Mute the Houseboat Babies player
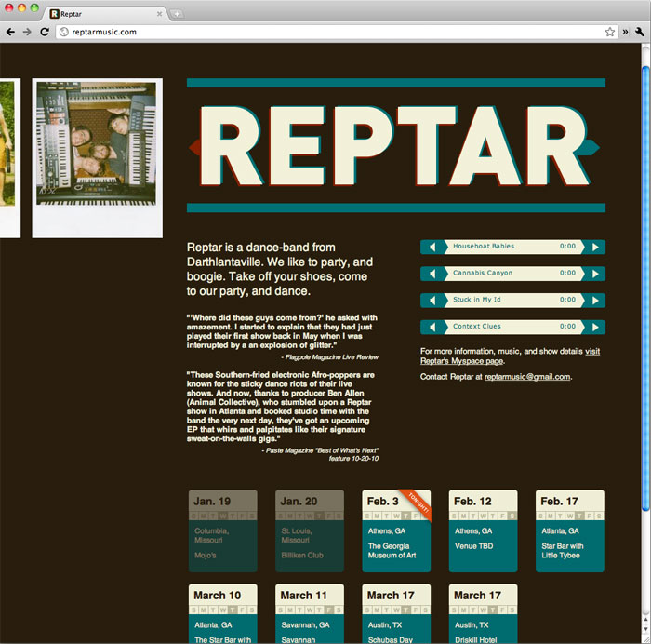Viewport: 651px width, 644px height. coord(432,247)
